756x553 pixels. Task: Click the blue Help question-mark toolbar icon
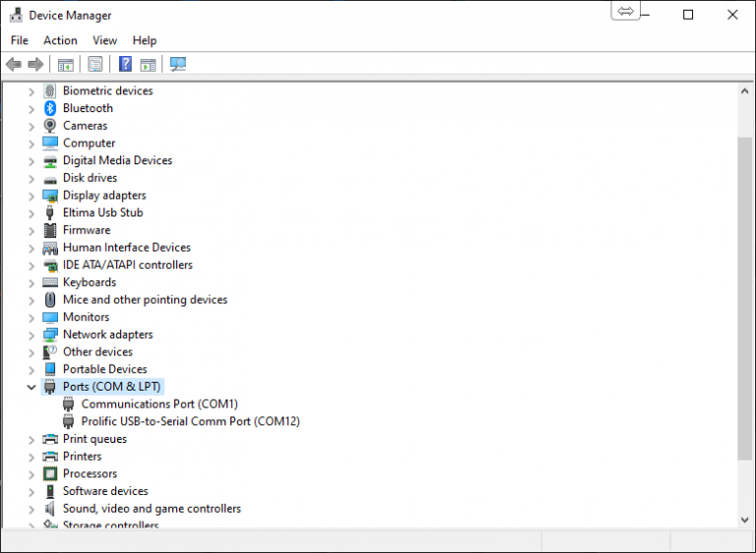click(125, 64)
